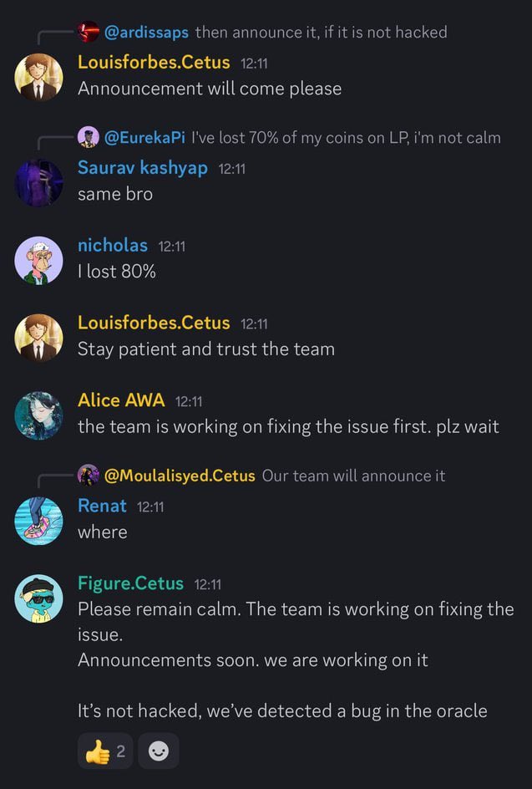Click the Alice AWA username
This screenshot has width=532, height=789.
[121, 400]
